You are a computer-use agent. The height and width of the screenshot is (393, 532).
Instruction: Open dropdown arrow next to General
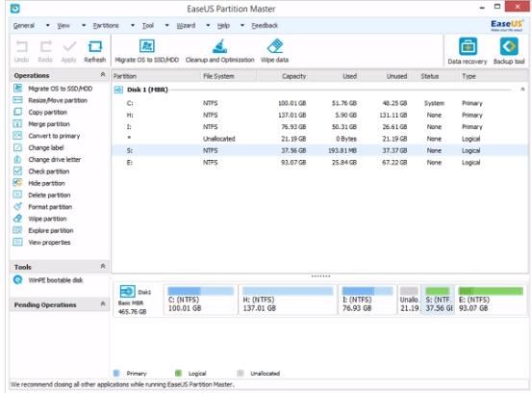[x=47, y=25]
